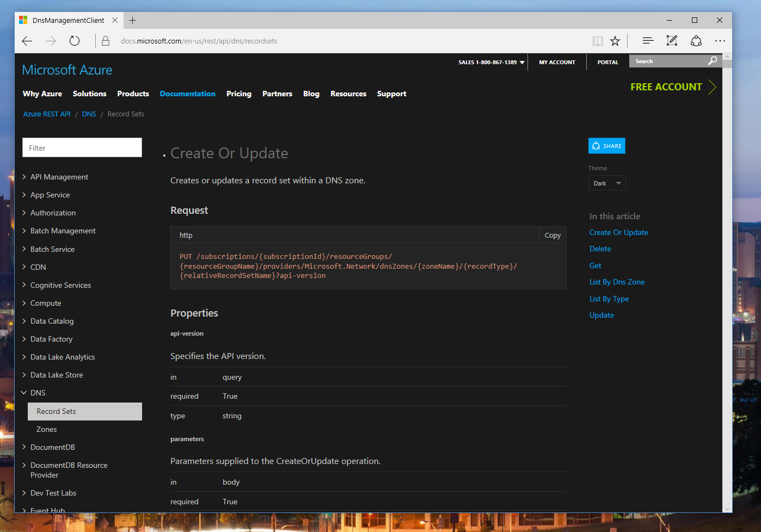Screen dimensions: 761x532
Task: Click in the Filter input field
Action: click(82, 147)
